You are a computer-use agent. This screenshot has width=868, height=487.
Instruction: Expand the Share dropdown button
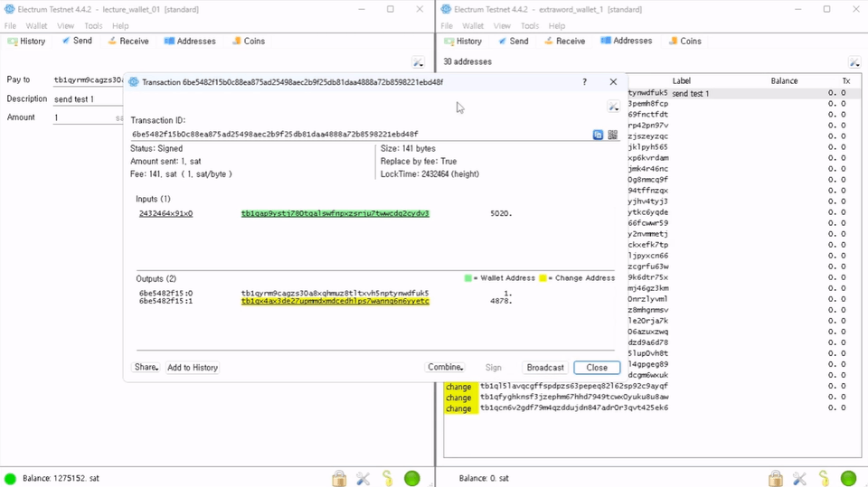point(146,368)
